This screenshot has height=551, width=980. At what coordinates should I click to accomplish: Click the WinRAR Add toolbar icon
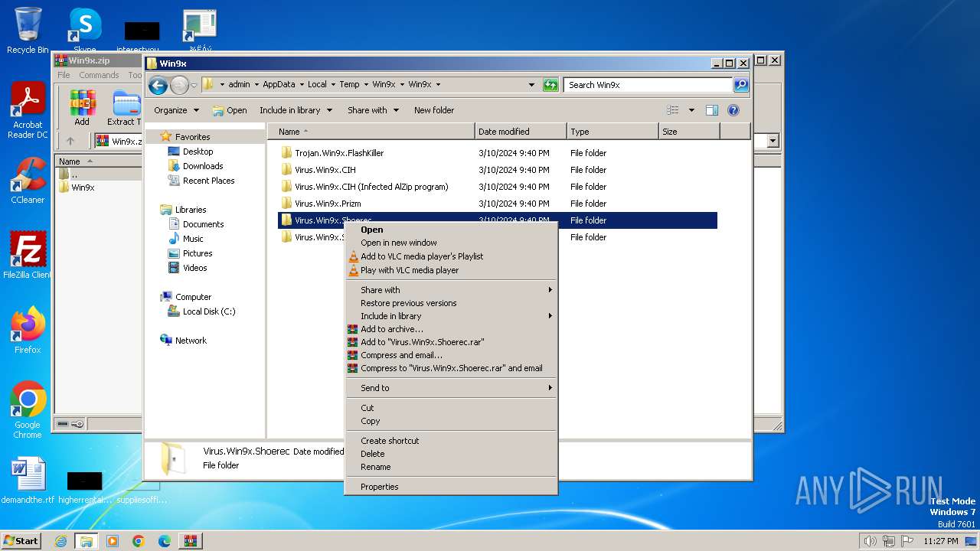tap(82, 108)
